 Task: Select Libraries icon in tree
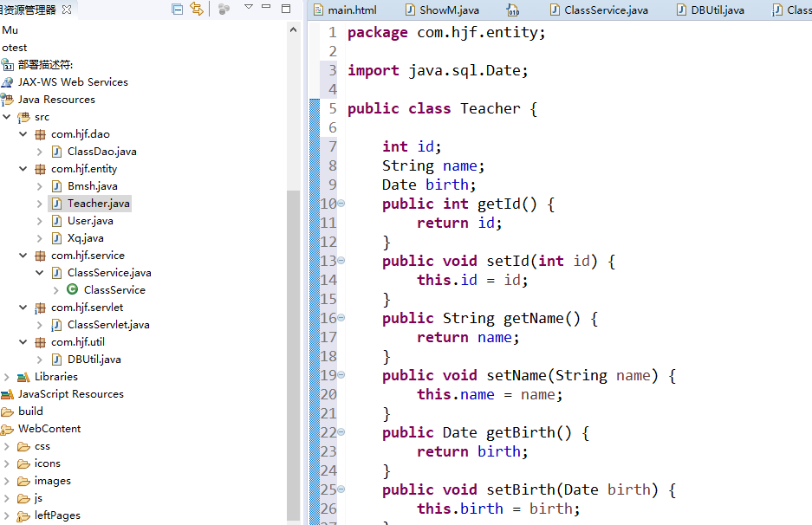click(23, 377)
